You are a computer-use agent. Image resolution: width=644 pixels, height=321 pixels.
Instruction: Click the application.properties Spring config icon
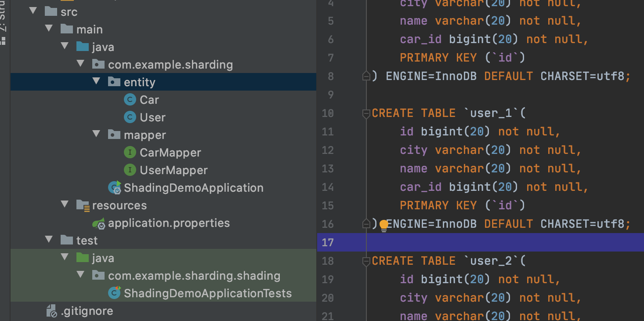tap(99, 223)
